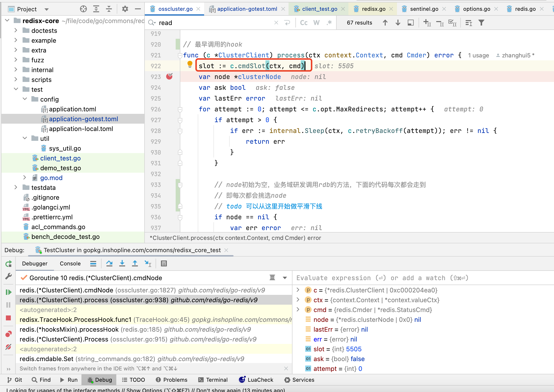Switch to sentinel.go editor tab
This screenshot has width=554, height=392.
point(424,9)
